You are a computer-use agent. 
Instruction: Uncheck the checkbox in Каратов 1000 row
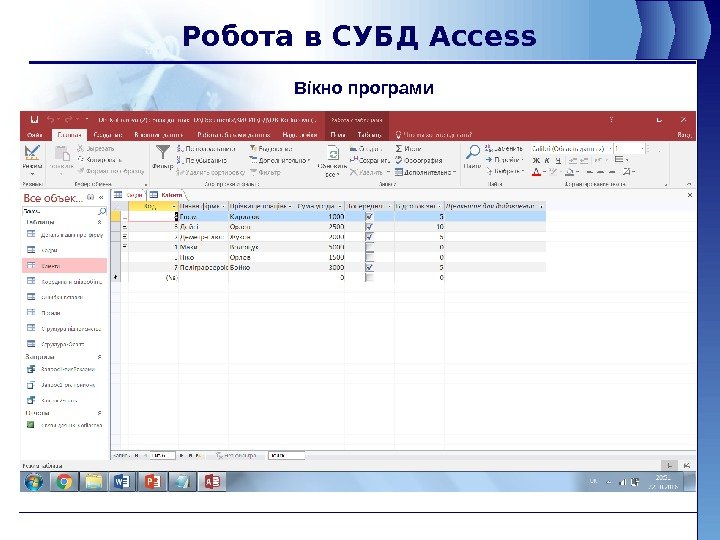click(369, 217)
